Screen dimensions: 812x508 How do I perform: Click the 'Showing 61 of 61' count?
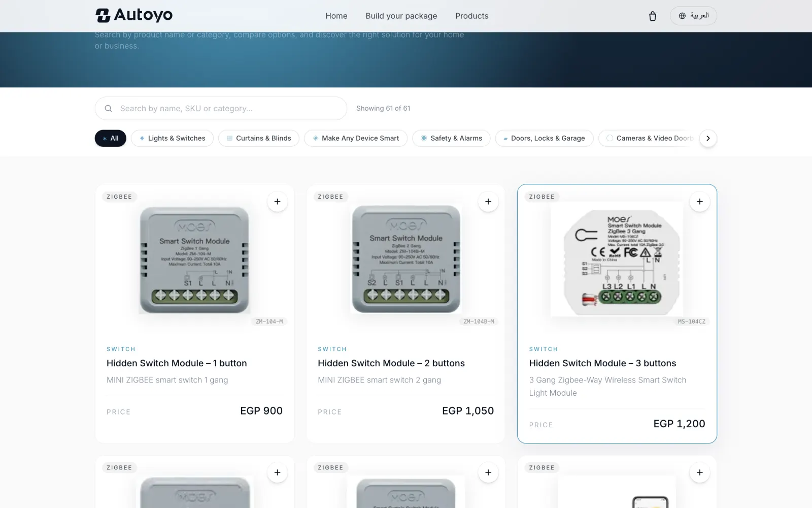383,108
